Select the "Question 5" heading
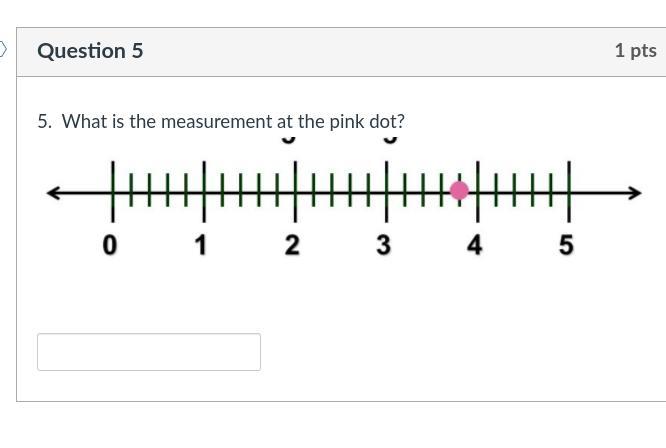The width and height of the screenshot is (666, 448). tap(90, 51)
